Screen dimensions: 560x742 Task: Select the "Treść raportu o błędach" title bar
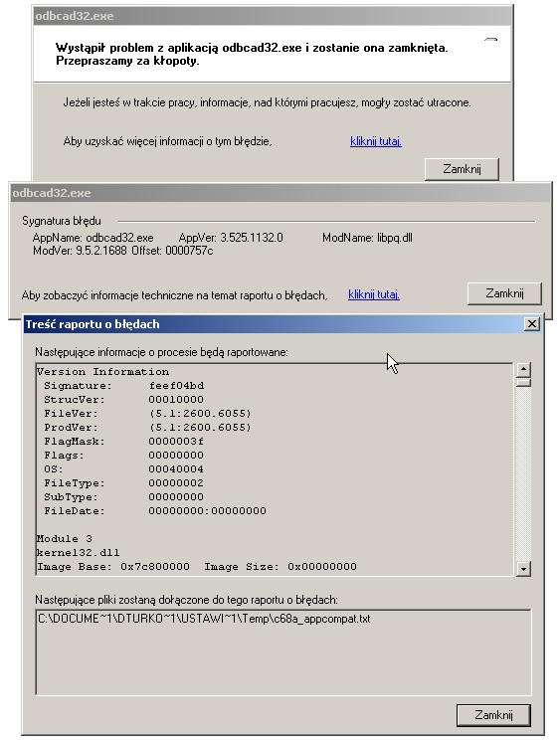tap(275, 324)
